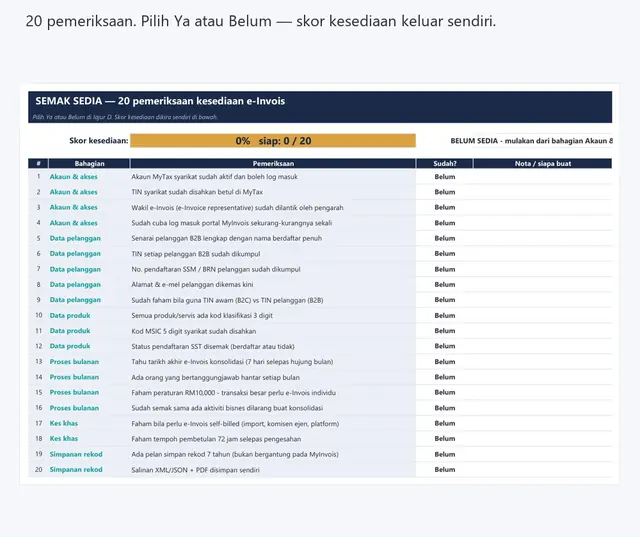Click Kes khas label in row 17
Viewport: 640px width, 537px height.
(x=64, y=423)
